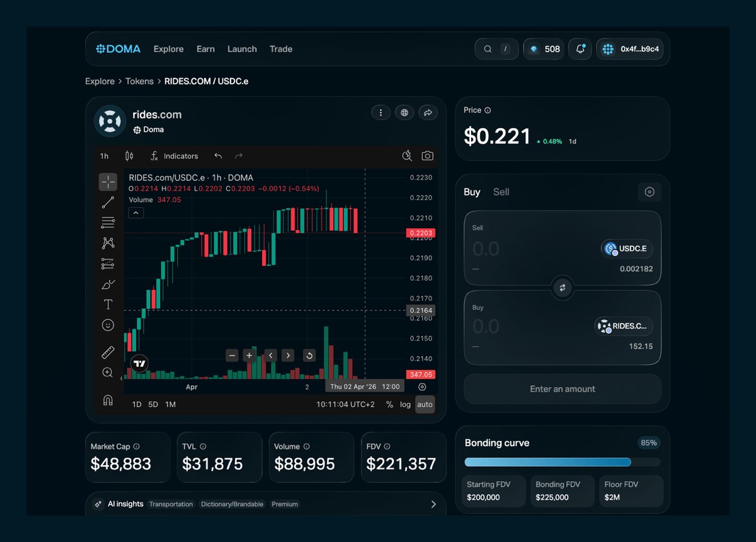Open the notifications bell
This screenshot has width=756, height=542.
pos(580,49)
